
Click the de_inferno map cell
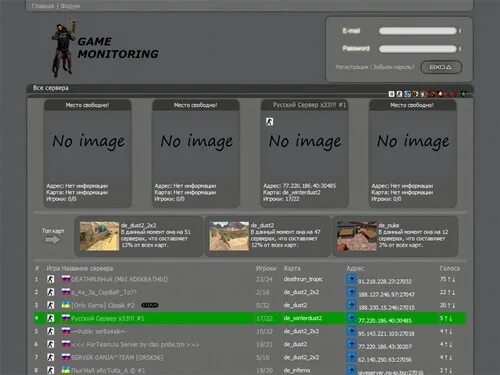297,370
